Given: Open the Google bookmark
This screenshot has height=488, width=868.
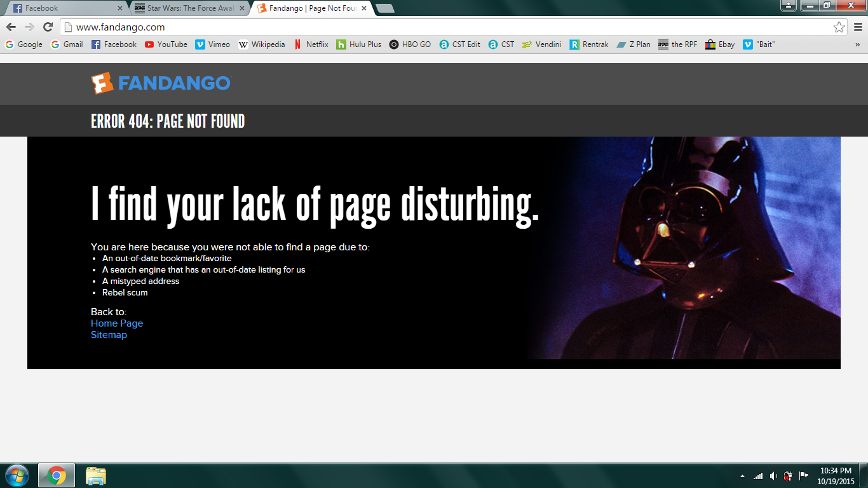Looking at the screenshot, I should pyautogui.click(x=24, y=44).
